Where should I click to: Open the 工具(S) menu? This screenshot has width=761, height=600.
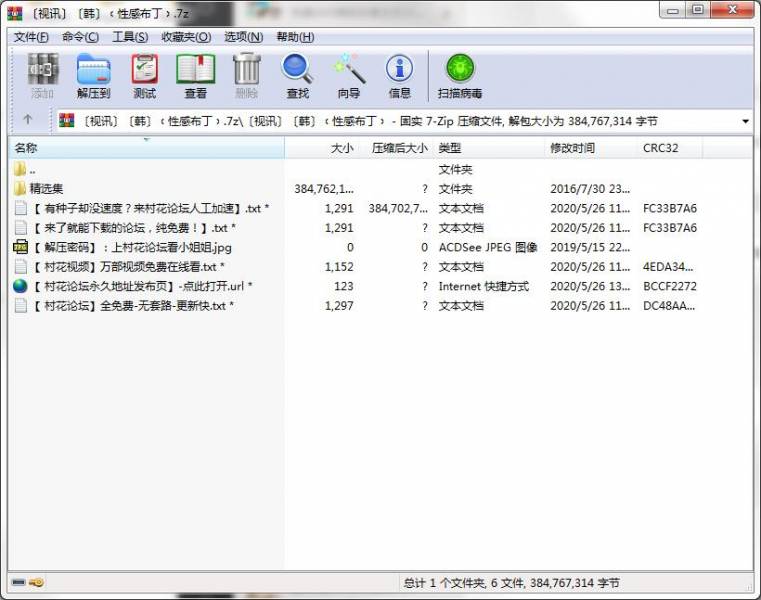[x=130, y=37]
